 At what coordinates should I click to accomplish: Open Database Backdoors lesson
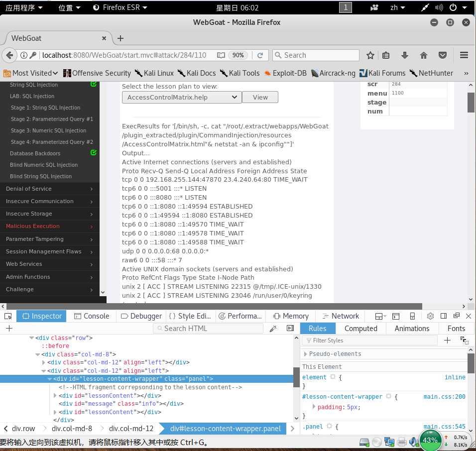pyautogui.click(x=35, y=154)
